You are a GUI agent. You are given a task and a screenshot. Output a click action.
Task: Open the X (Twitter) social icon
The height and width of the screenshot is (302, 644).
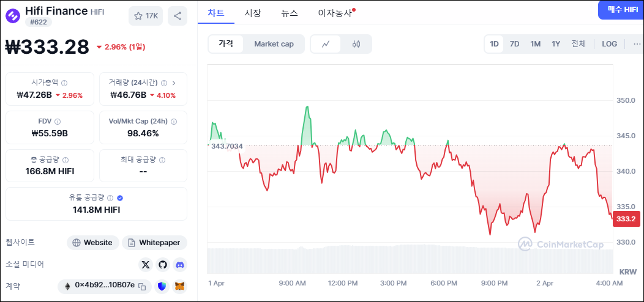tap(146, 265)
